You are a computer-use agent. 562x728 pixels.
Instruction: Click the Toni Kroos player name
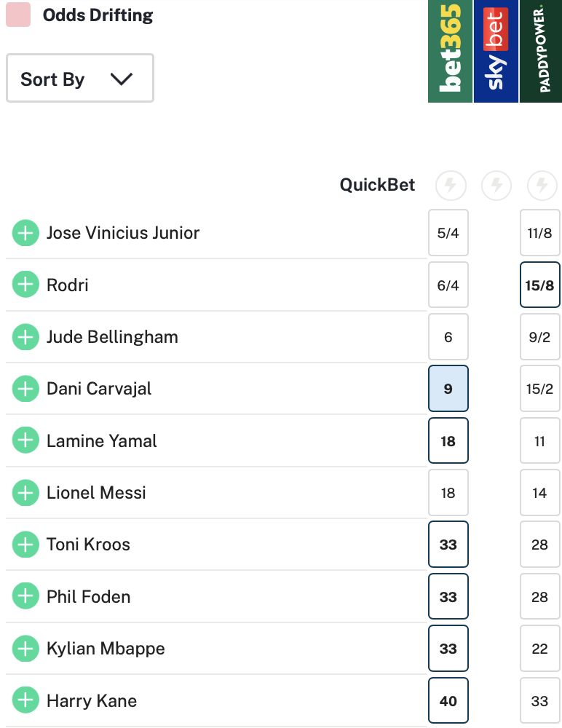pyautogui.click(x=88, y=545)
